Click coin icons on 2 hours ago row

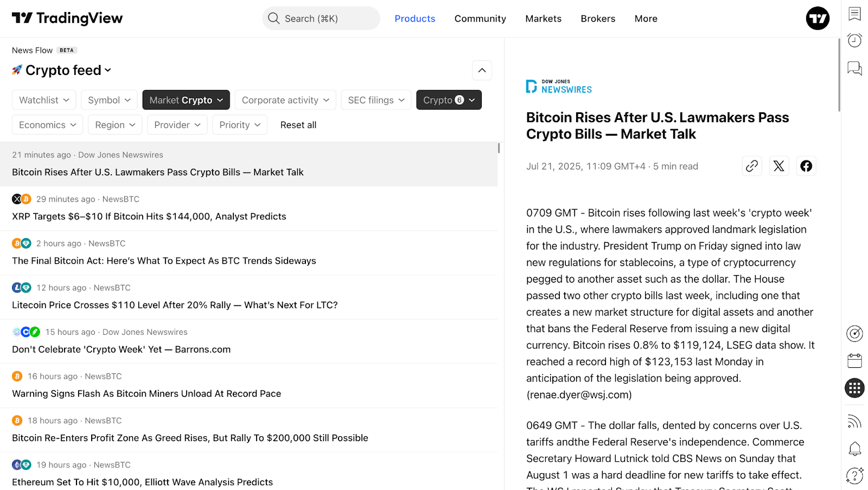(x=22, y=244)
